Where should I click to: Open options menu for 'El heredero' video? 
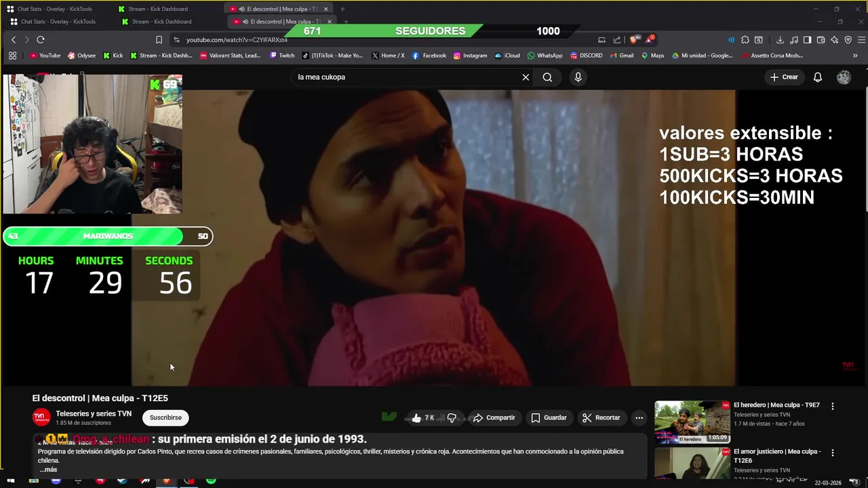pos(833,406)
